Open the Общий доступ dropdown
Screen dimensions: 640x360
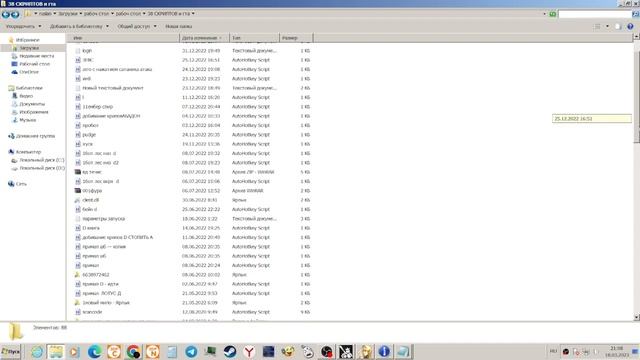click(x=137, y=26)
